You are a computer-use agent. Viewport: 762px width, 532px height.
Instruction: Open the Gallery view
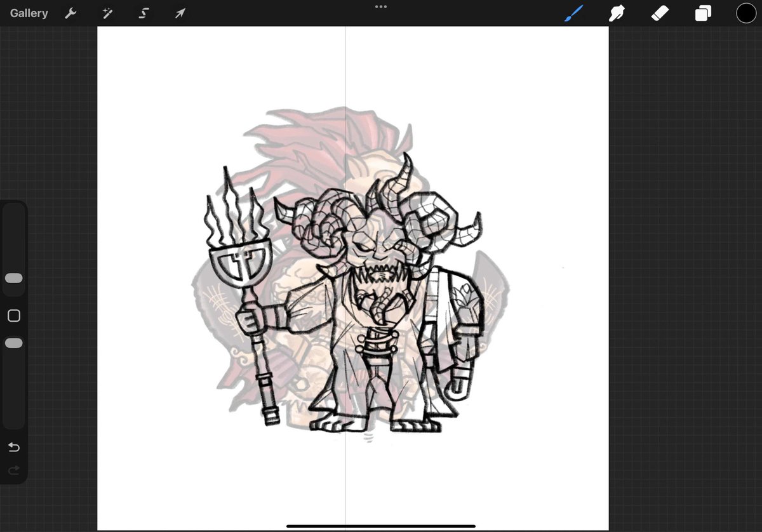(29, 13)
